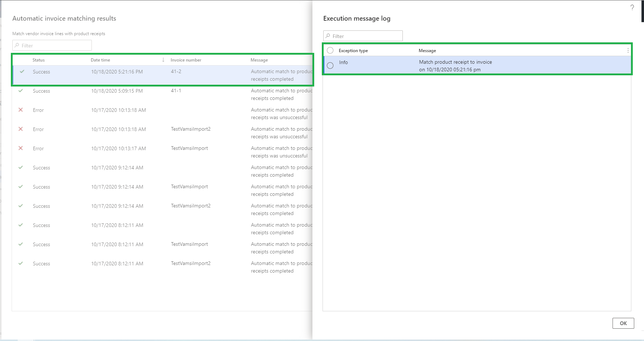Toggle select-all radio in Exception type header

point(330,51)
